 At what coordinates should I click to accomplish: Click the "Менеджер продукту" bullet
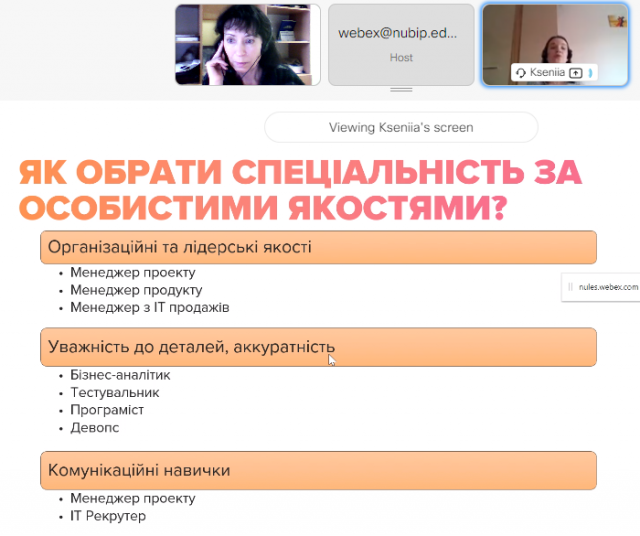pos(136,290)
